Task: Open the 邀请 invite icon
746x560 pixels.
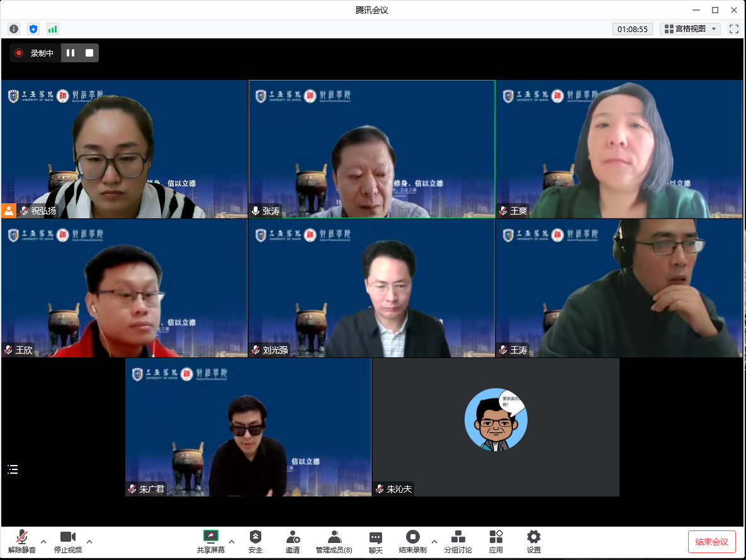Action: click(x=293, y=541)
